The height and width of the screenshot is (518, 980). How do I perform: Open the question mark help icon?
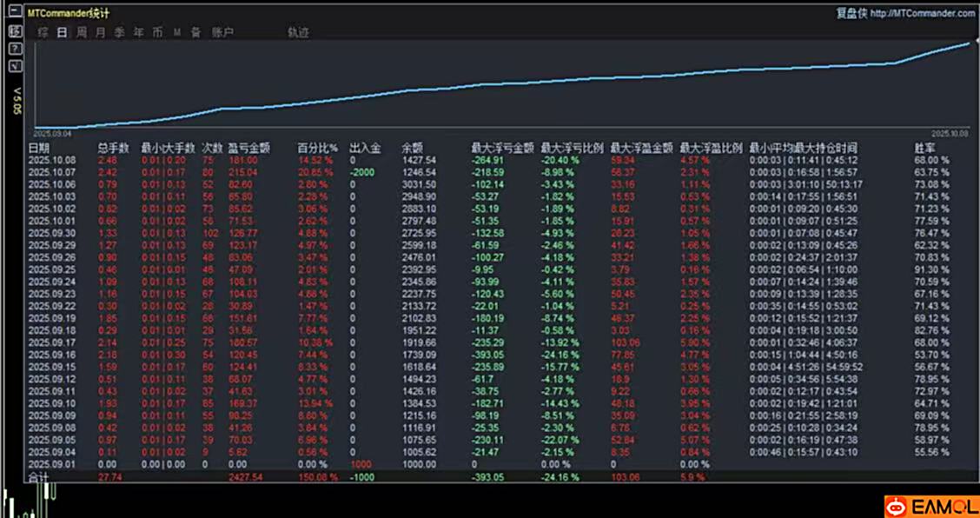point(15,49)
